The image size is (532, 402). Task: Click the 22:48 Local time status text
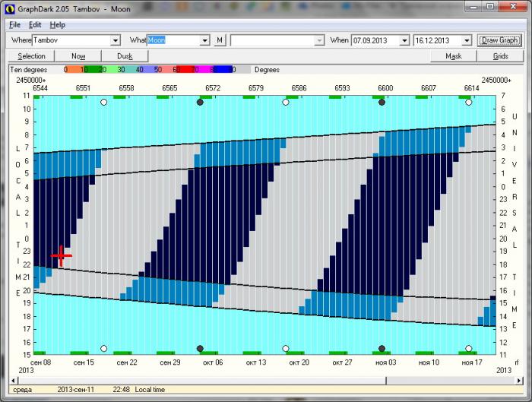(138, 390)
